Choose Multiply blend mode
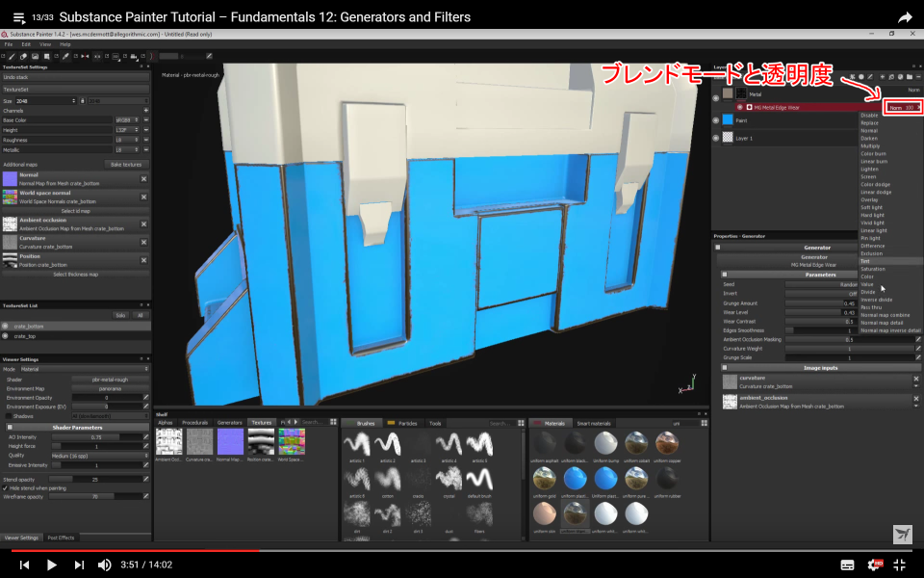 [x=870, y=145]
